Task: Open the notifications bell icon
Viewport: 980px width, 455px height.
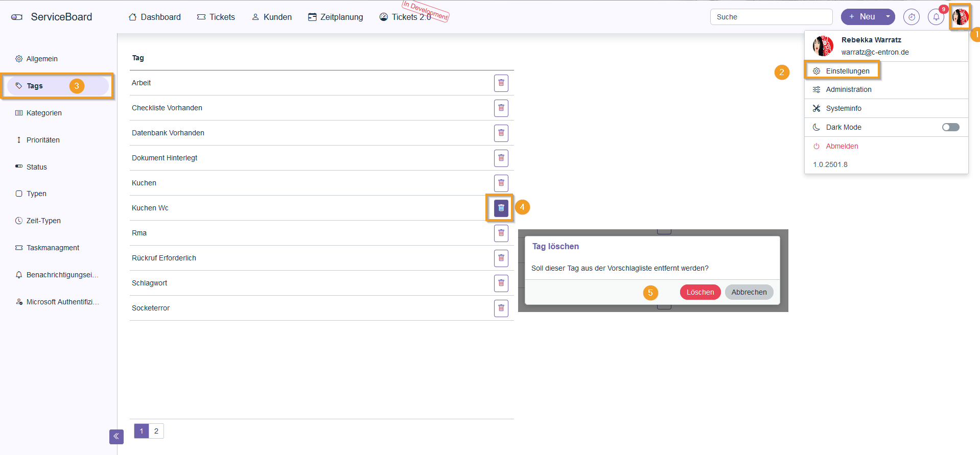Action: coord(936,17)
